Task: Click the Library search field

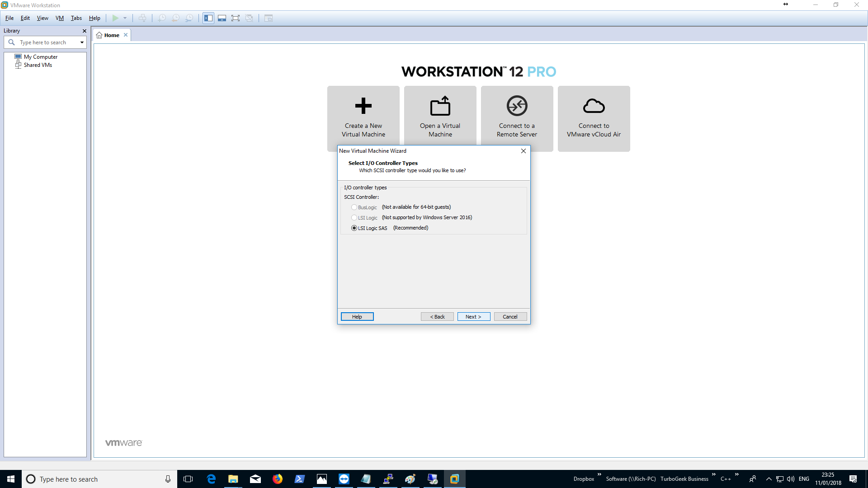Action: [x=45, y=42]
